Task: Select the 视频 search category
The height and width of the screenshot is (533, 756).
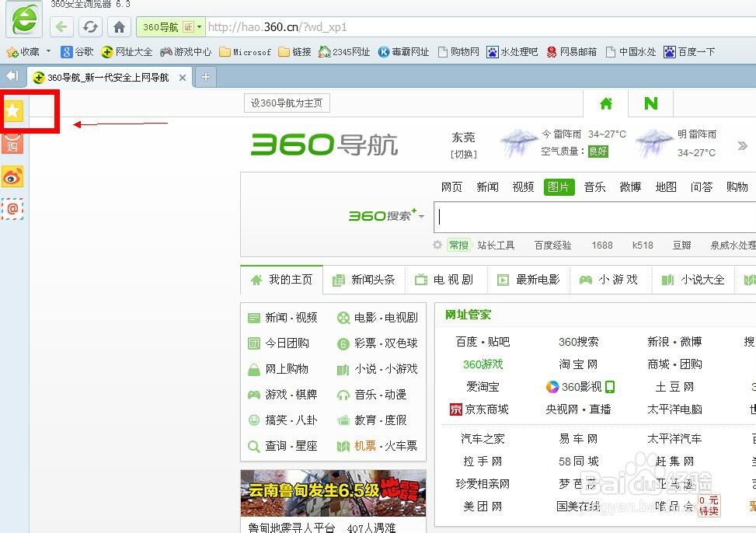Action: (523, 186)
